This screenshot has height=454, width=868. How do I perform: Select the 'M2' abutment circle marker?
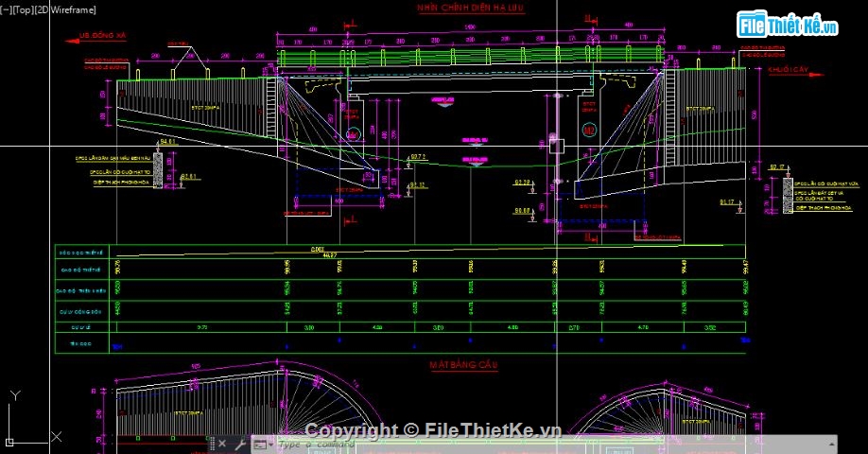(x=589, y=131)
